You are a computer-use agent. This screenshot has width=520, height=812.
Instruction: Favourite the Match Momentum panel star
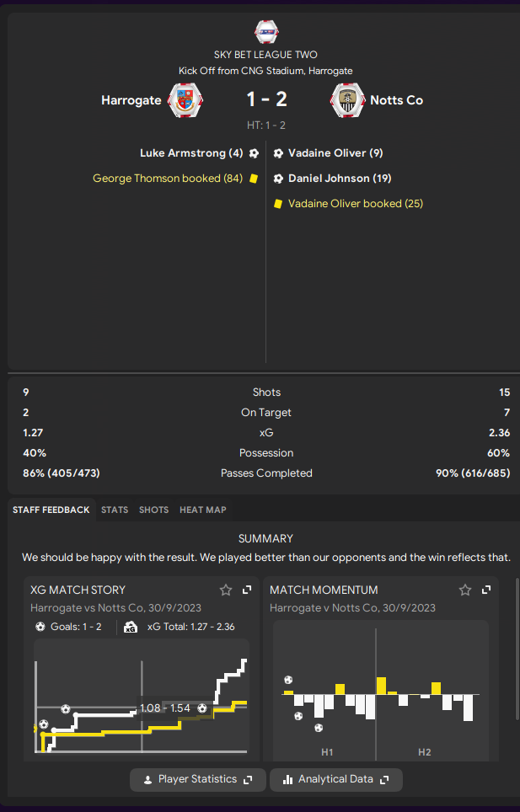pyautogui.click(x=465, y=590)
